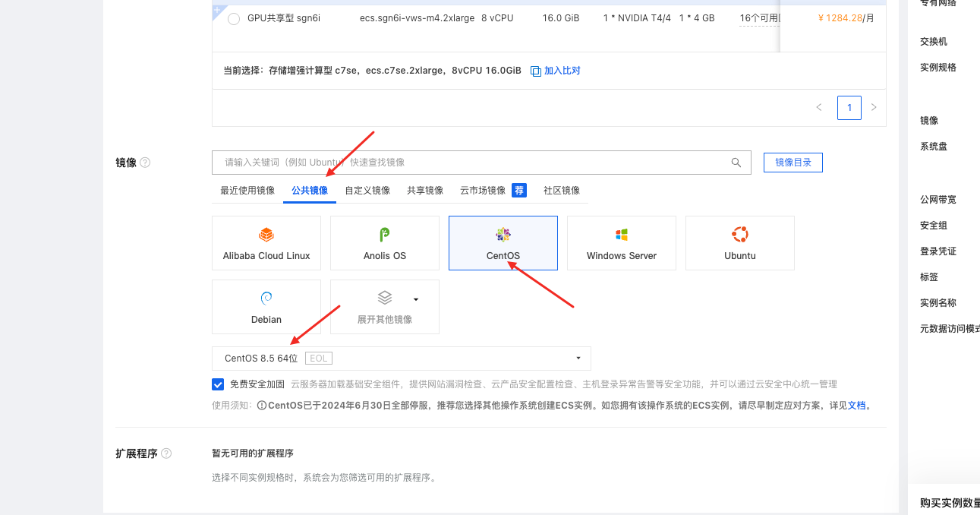The width and height of the screenshot is (980, 515).
Task: Switch to 最近使用镜像 tab
Action: click(247, 191)
